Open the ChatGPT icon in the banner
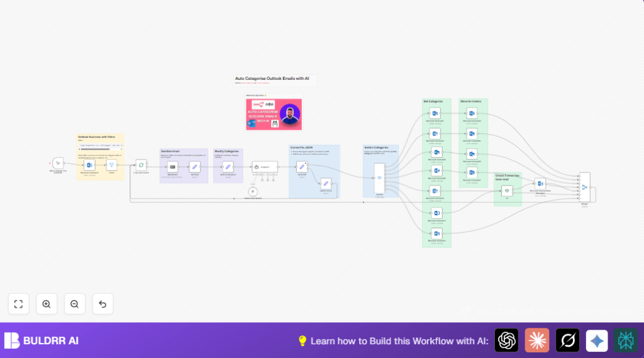The image size is (644, 358). 506,340
